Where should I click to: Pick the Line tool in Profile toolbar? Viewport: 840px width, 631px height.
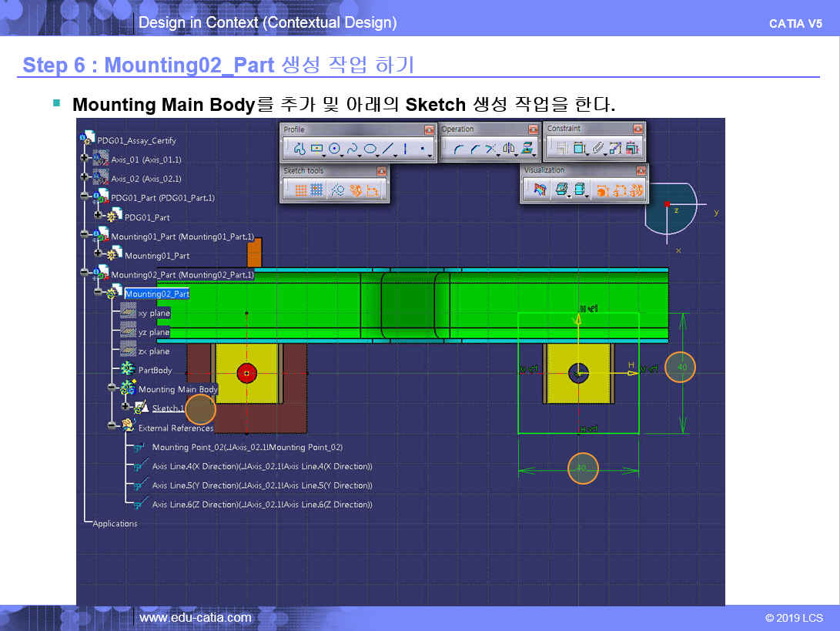coord(389,149)
